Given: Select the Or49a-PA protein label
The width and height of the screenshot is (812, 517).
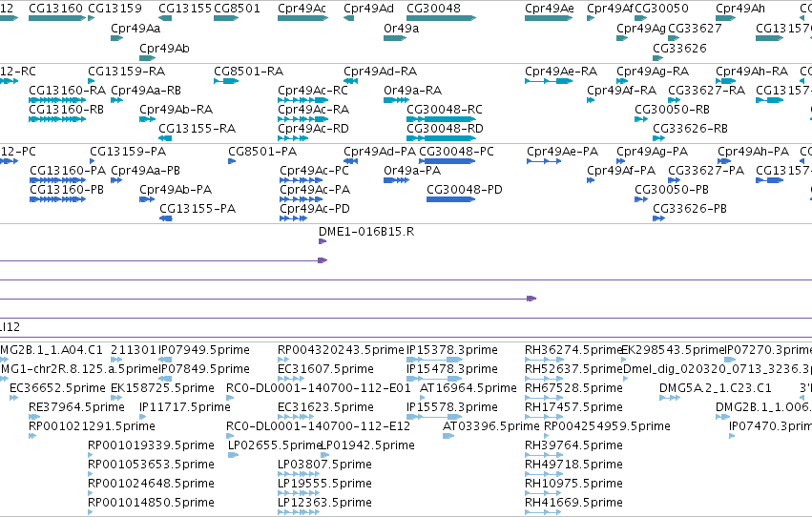Looking at the screenshot, I should (412, 171).
